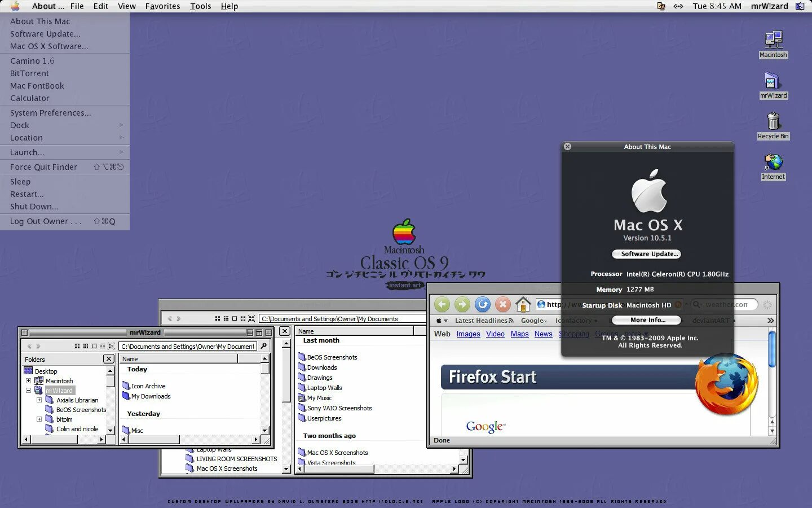Image resolution: width=812 pixels, height=508 pixels.
Task: Open the News link in Firefox
Action: click(543, 334)
